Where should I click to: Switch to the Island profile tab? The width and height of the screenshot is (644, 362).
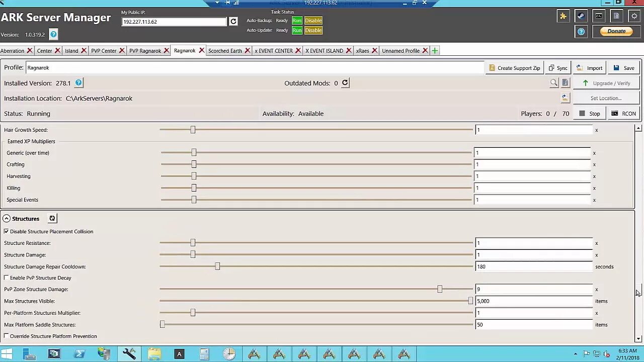point(71,51)
